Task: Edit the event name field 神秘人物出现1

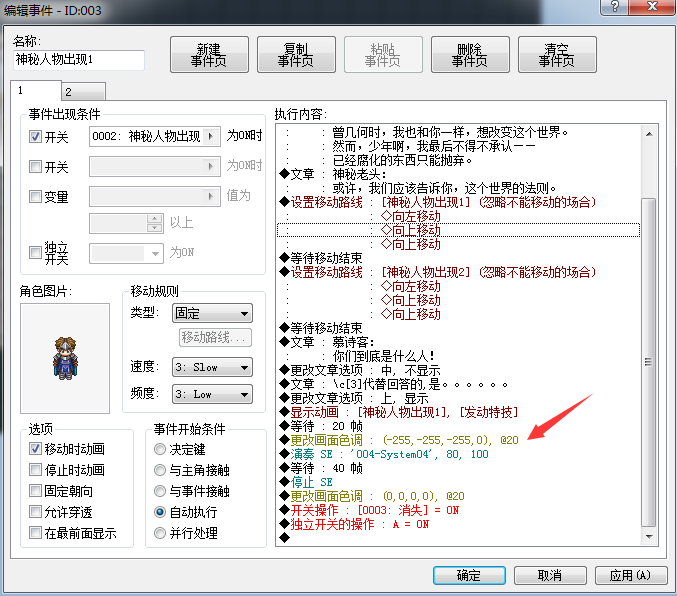Action: coord(79,60)
